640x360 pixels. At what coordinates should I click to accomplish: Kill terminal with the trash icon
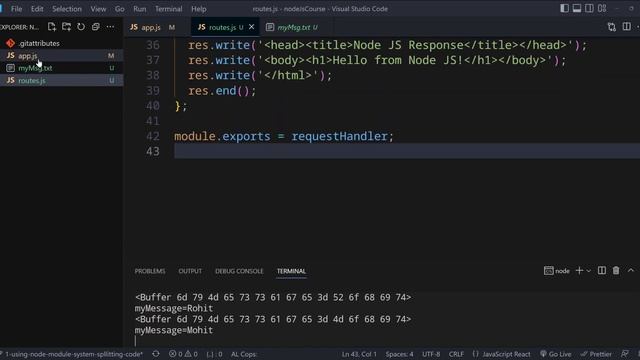[x=616, y=271]
